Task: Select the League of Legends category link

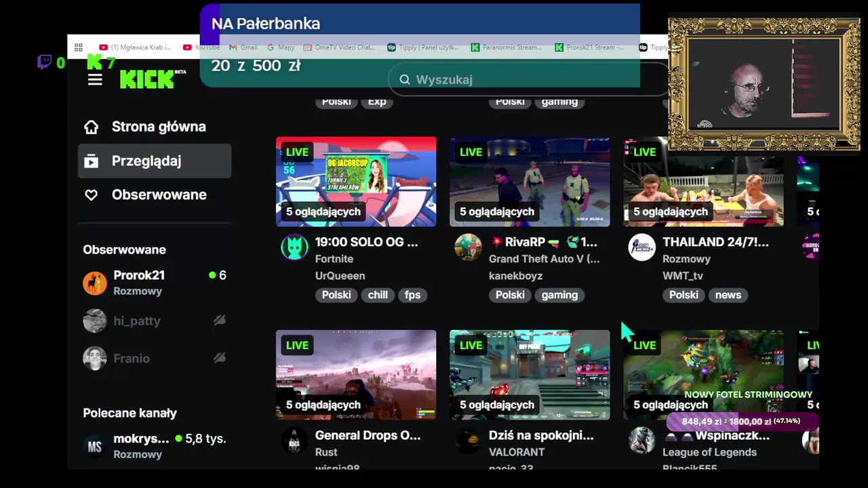Action: click(709, 452)
